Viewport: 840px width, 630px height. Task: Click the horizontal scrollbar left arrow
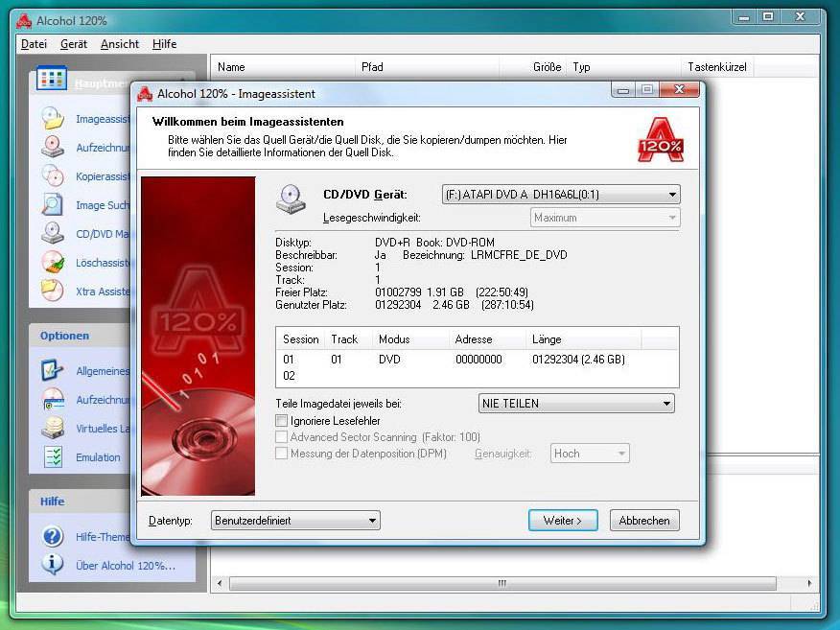[x=219, y=583]
